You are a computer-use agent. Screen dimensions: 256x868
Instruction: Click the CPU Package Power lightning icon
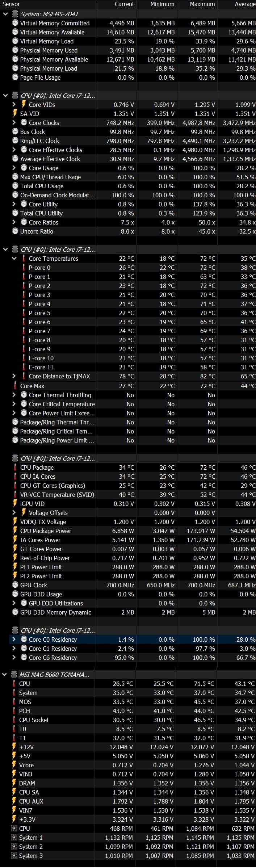click(15, 531)
